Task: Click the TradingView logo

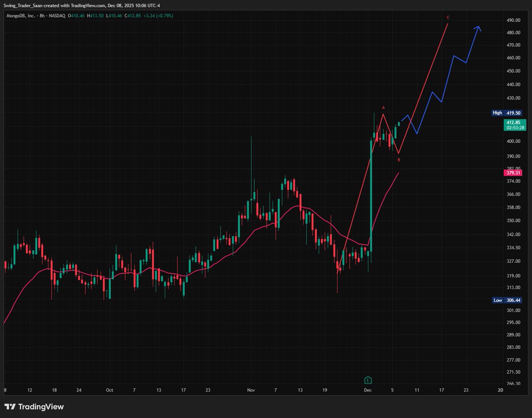Action: pyautogui.click(x=34, y=406)
